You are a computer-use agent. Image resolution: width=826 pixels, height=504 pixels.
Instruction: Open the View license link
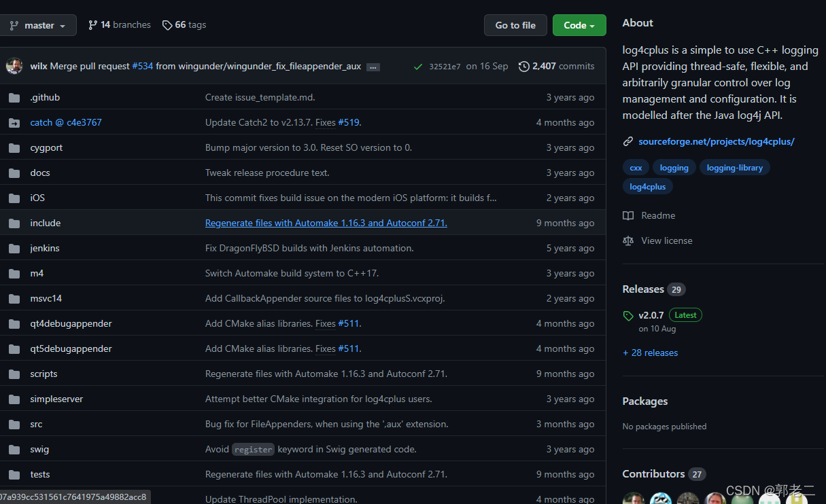(x=667, y=241)
